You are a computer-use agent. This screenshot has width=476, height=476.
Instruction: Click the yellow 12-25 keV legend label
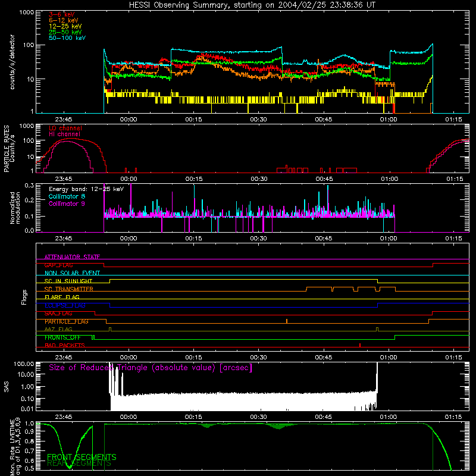pos(65,26)
